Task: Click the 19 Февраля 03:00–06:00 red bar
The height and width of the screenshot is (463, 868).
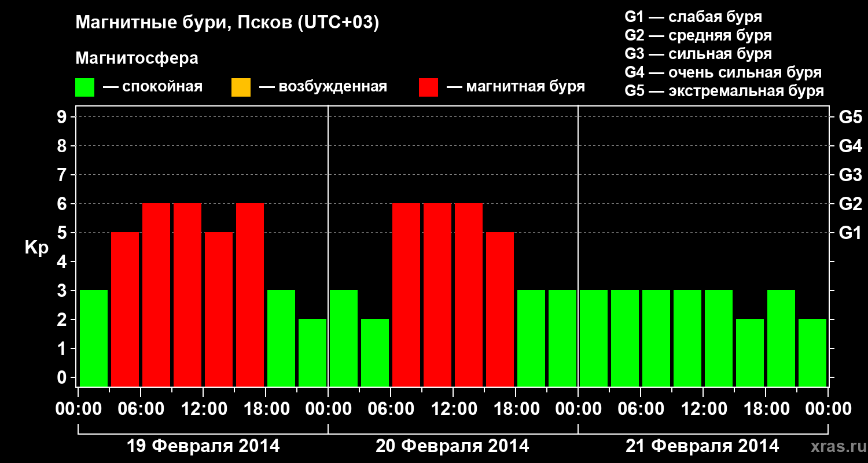Action: point(125,309)
